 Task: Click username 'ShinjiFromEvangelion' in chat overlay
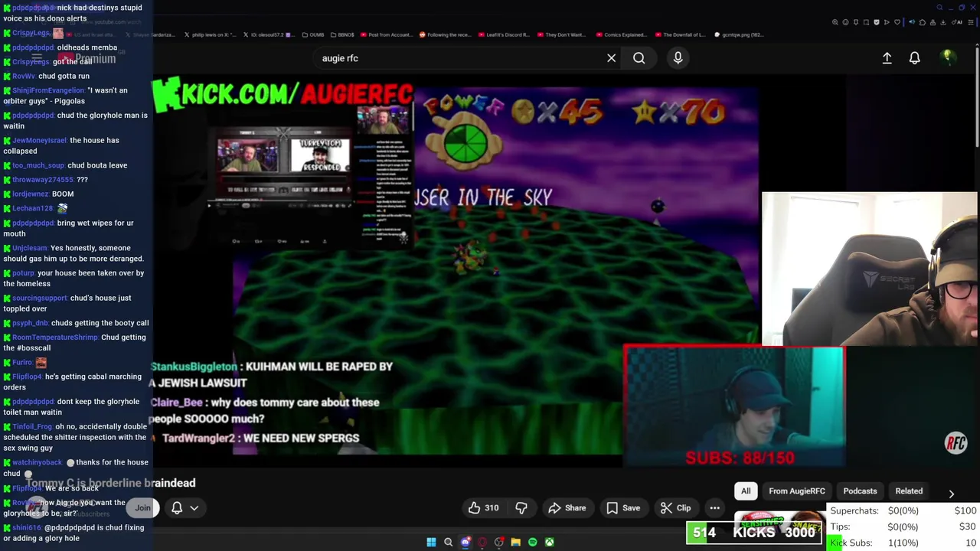(48, 90)
